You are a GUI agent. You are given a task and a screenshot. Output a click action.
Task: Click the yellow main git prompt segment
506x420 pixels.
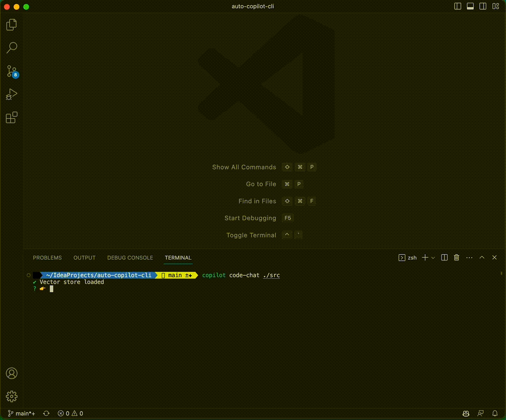click(177, 275)
